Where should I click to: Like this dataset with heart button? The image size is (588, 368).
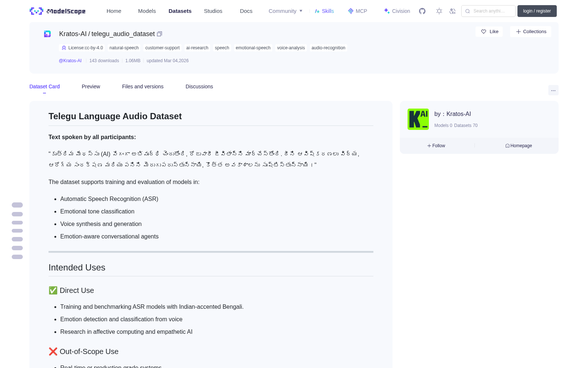pos(489,32)
